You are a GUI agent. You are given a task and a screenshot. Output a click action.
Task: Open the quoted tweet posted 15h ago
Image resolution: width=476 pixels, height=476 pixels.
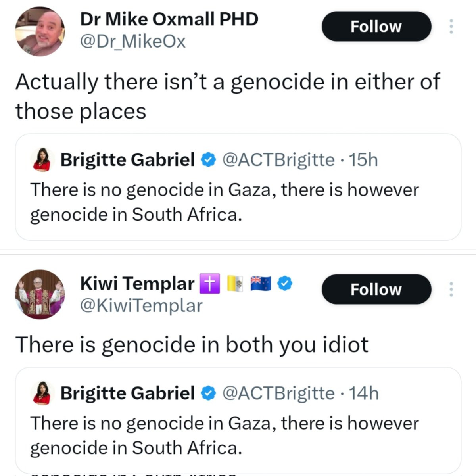pyautogui.click(x=238, y=202)
